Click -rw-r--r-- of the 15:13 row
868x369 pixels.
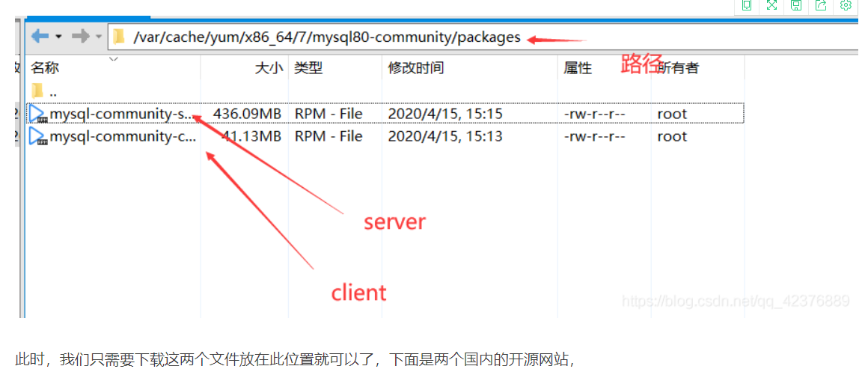pyautogui.click(x=594, y=136)
